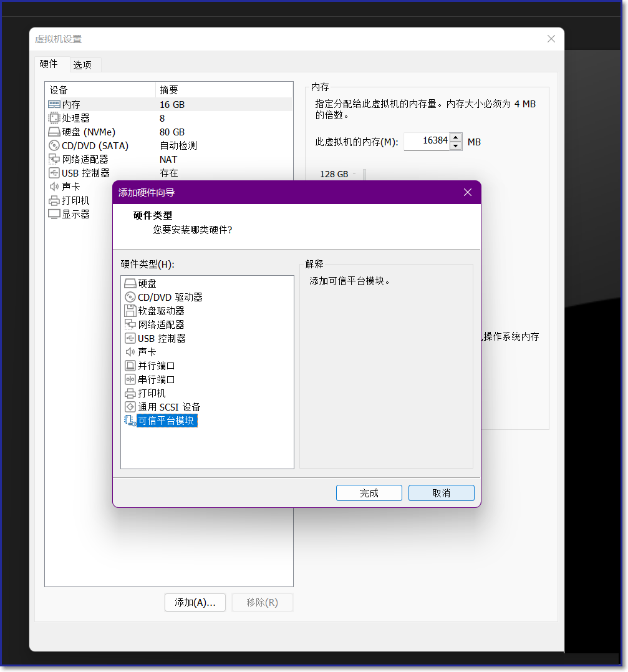Image resolution: width=628 pixels, height=672 pixels.
Task: Click the memory size input field
Action: (x=427, y=142)
